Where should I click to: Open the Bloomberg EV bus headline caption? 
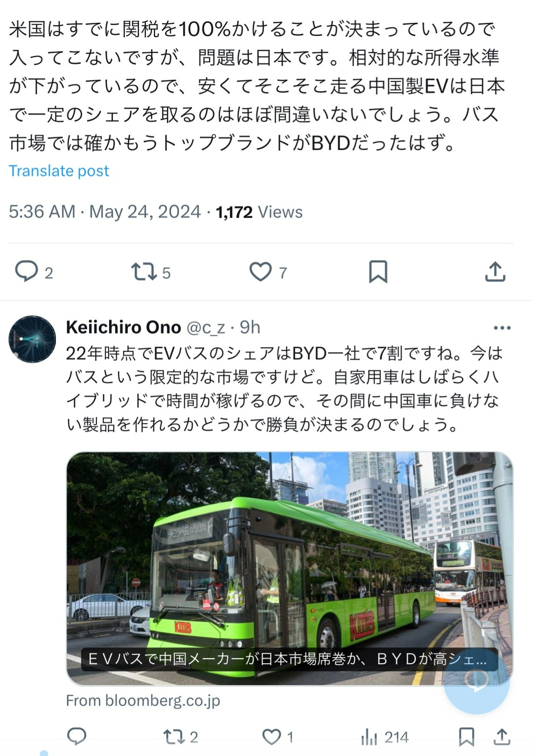coord(287,659)
